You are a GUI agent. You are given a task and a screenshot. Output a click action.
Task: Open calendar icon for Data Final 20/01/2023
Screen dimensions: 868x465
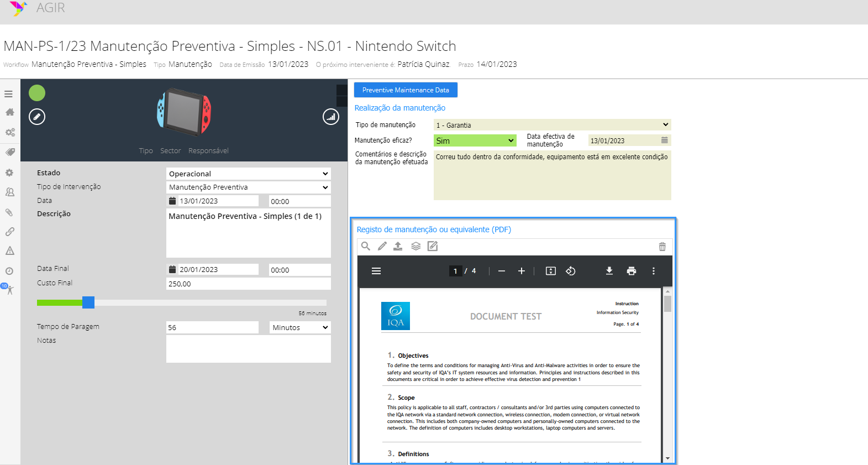172,269
